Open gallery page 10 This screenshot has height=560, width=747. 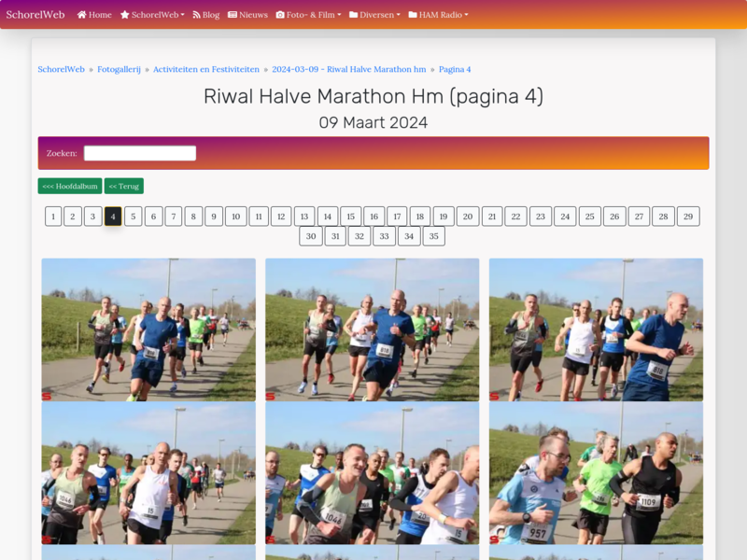tap(236, 217)
